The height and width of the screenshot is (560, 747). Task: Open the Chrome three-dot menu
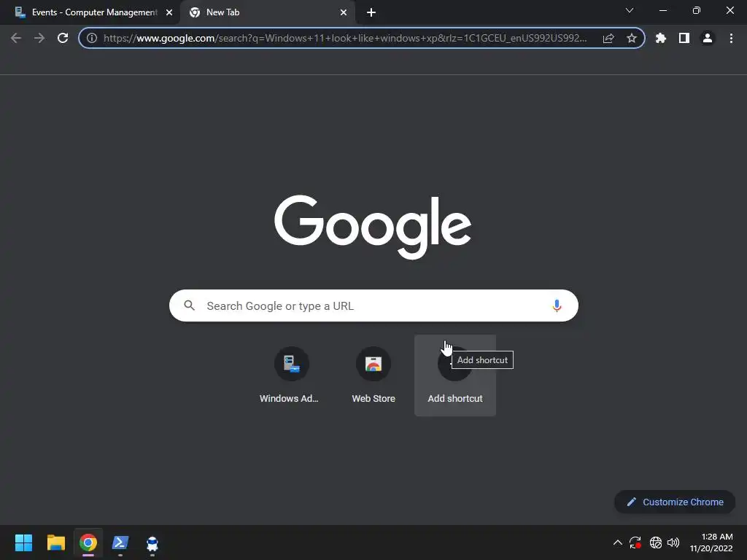coord(731,38)
